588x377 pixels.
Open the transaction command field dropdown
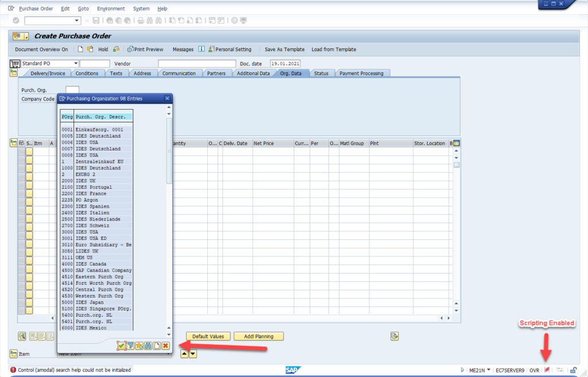(78, 21)
